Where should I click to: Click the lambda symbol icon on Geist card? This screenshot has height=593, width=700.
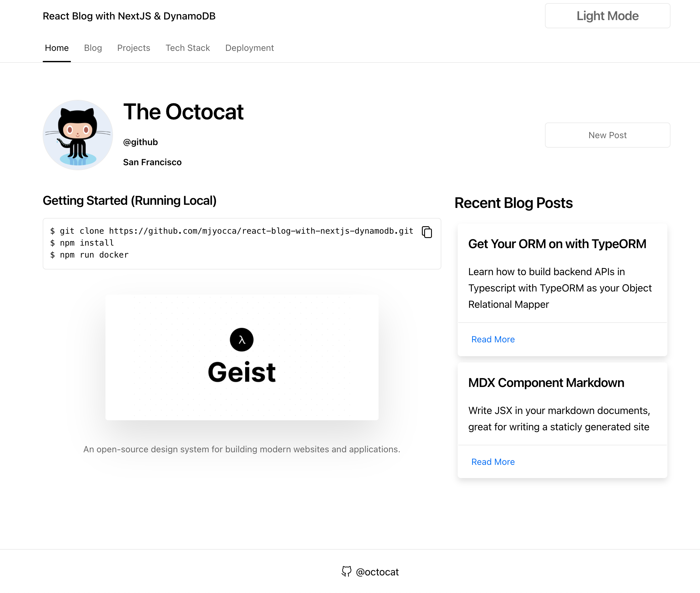tap(242, 339)
